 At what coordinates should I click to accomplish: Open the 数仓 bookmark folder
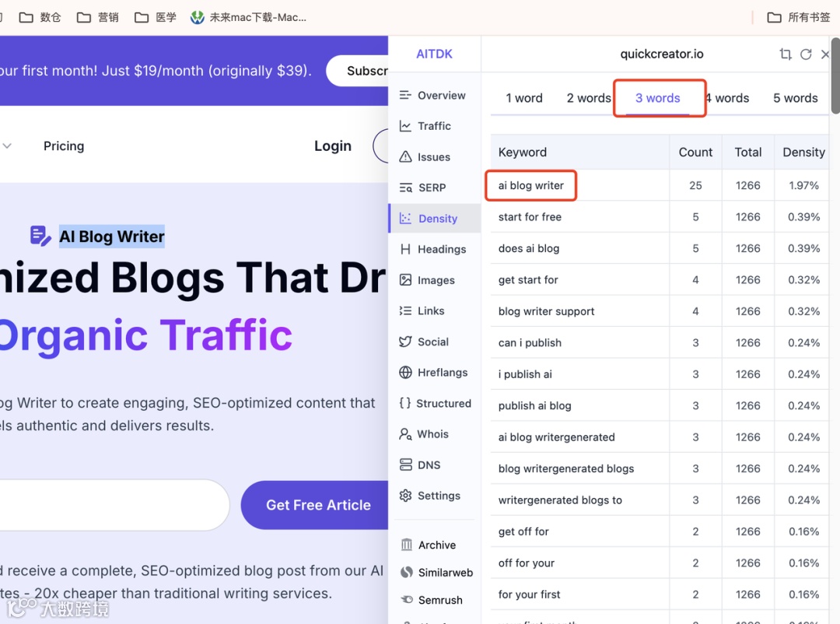point(40,17)
